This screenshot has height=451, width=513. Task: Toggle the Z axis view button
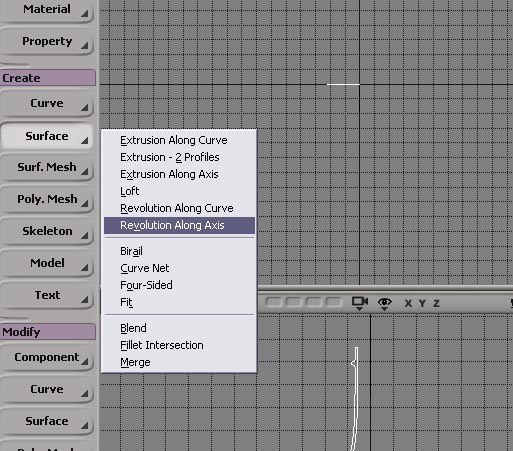point(436,303)
